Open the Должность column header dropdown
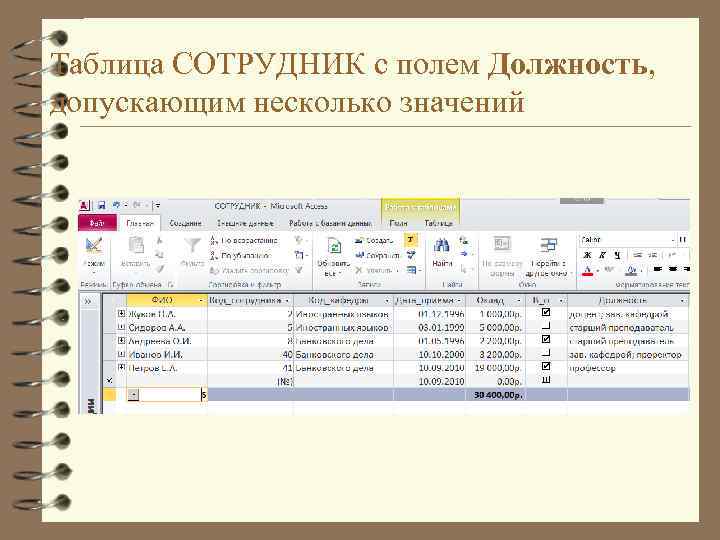720x540 pixels. click(x=683, y=301)
